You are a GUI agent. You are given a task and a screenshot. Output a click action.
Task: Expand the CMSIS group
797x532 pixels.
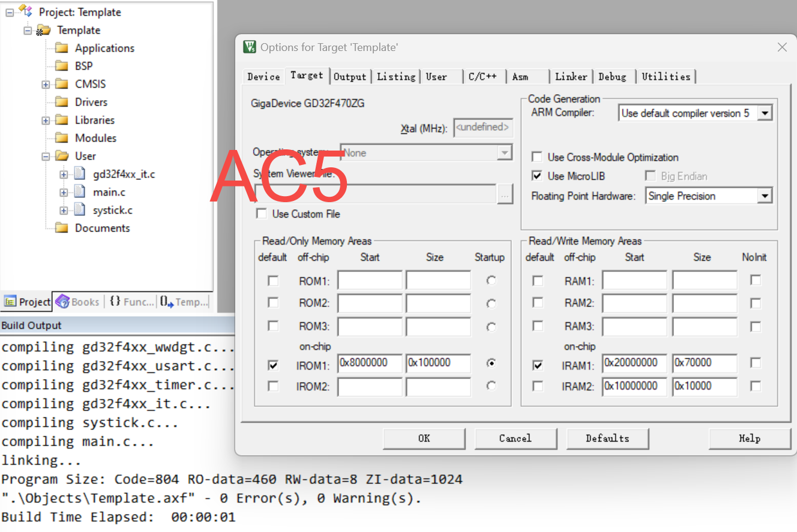pos(46,85)
